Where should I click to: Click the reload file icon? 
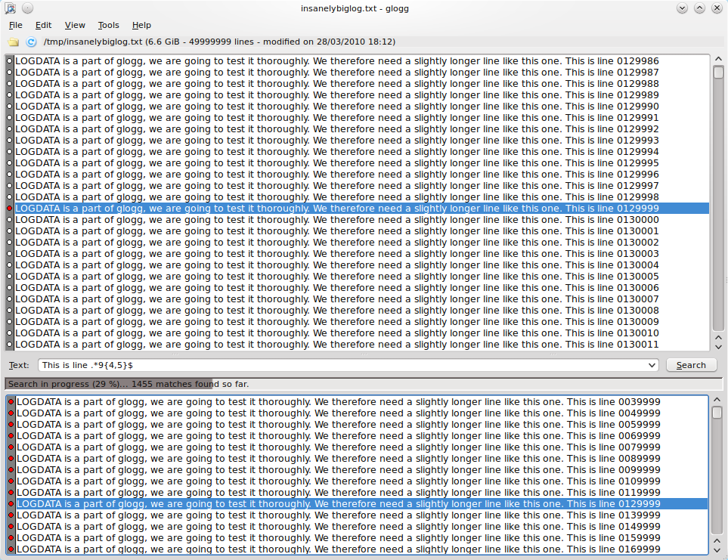point(31,42)
